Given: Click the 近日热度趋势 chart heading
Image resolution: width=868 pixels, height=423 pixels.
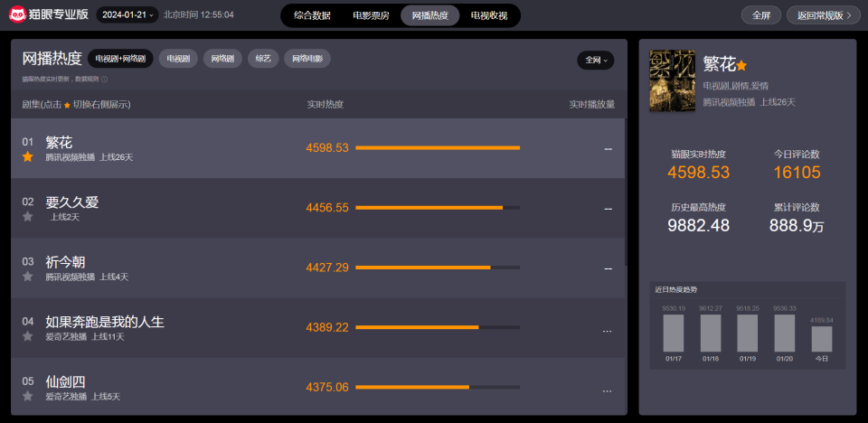Looking at the screenshot, I should (676, 289).
